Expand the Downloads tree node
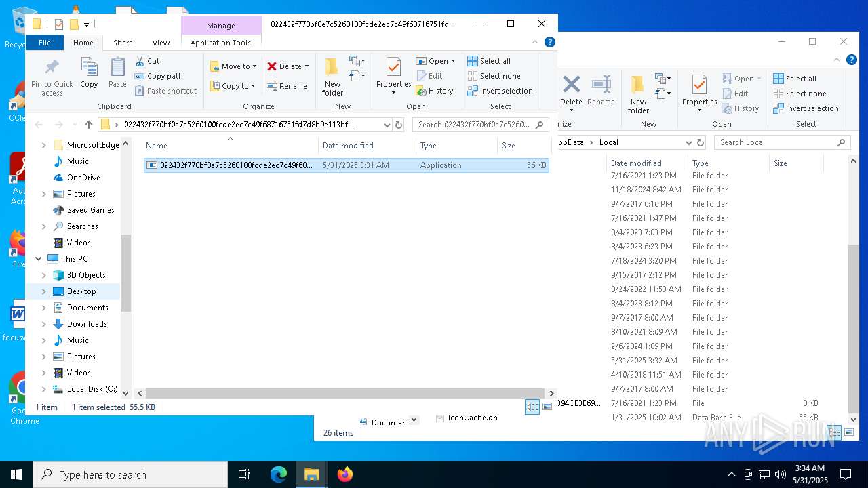Image resolution: width=868 pixels, height=488 pixels. [x=44, y=324]
